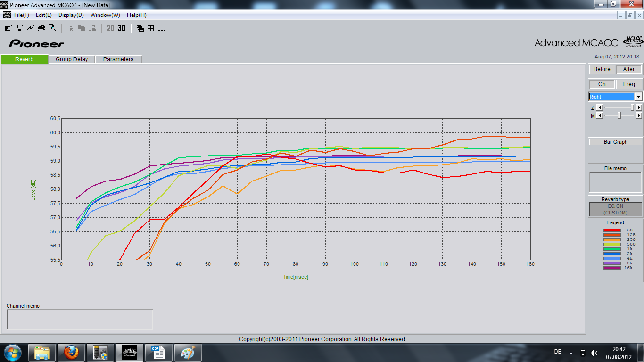Switch to 3D display mode
This screenshot has width=644, height=362.
pos(122,28)
